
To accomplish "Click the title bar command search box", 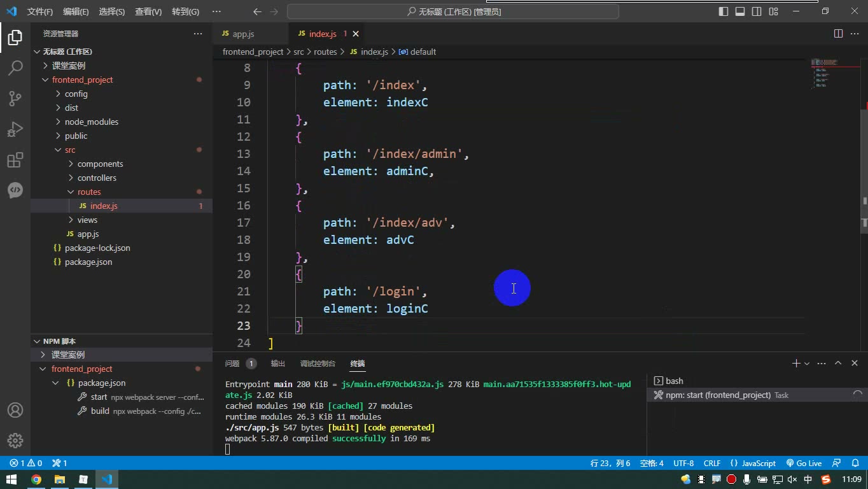I will (453, 11).
